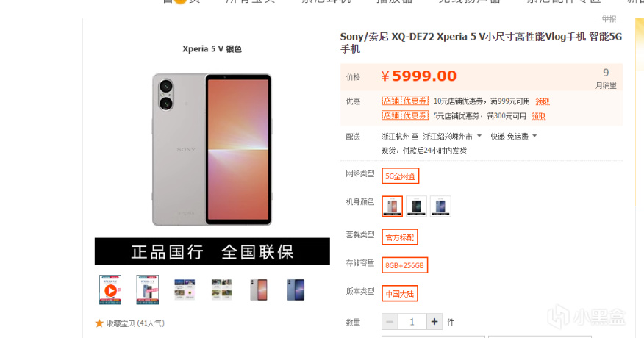Increase quantity with the plus button

[x=434, y=322]
